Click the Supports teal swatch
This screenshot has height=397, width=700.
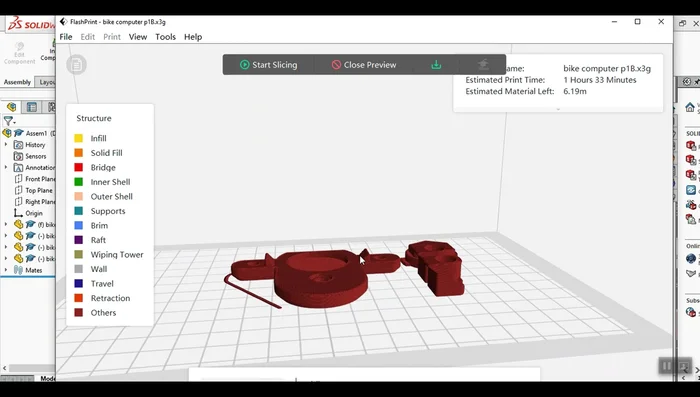point(79,211)
